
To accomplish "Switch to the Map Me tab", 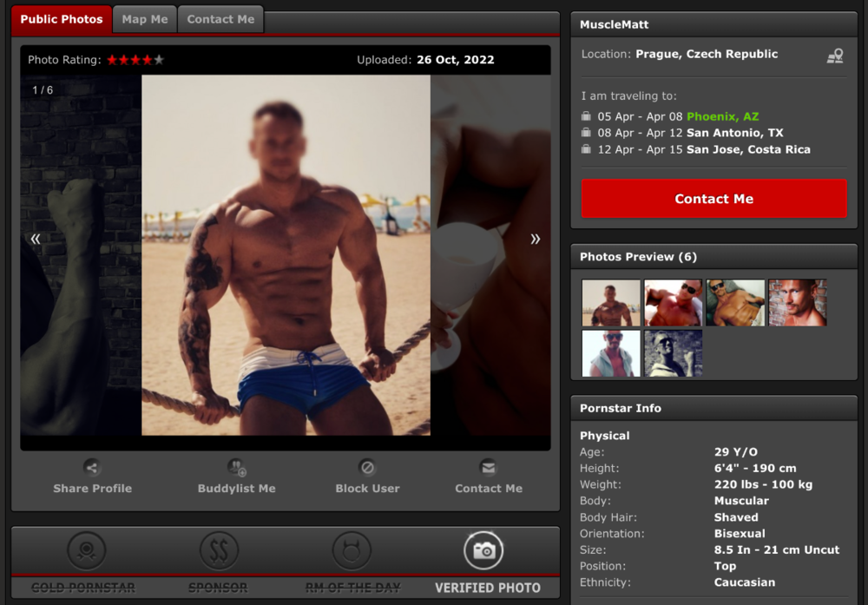I will tap(145, 19).
